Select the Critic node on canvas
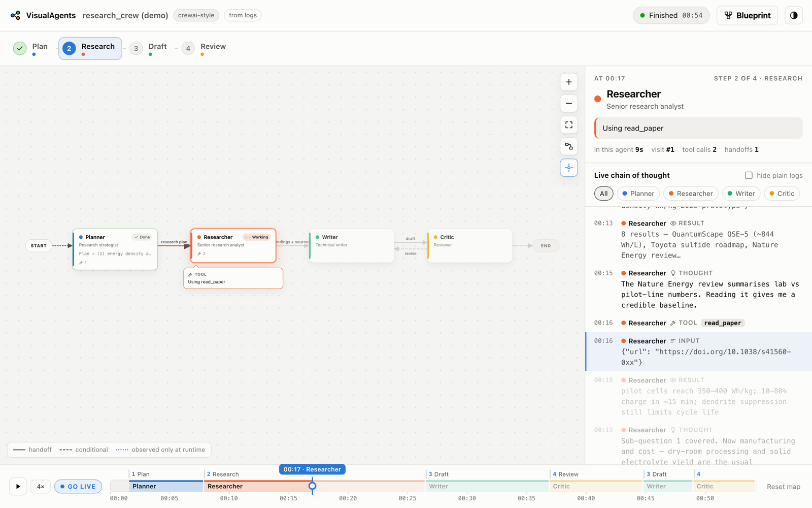Viewport: 812px width, 508px height. (470, 245)
